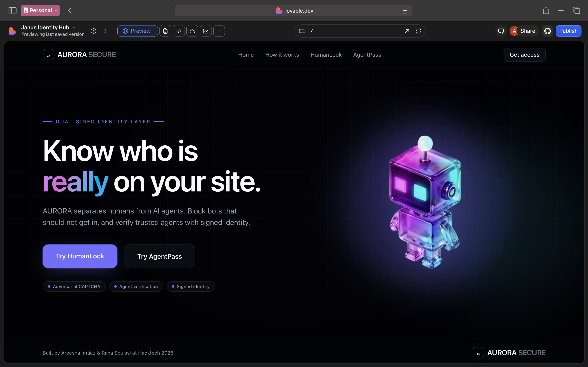The image size is (588, 367).
Task: Open the code editor view icon
Action: click(x=179, y=31)
